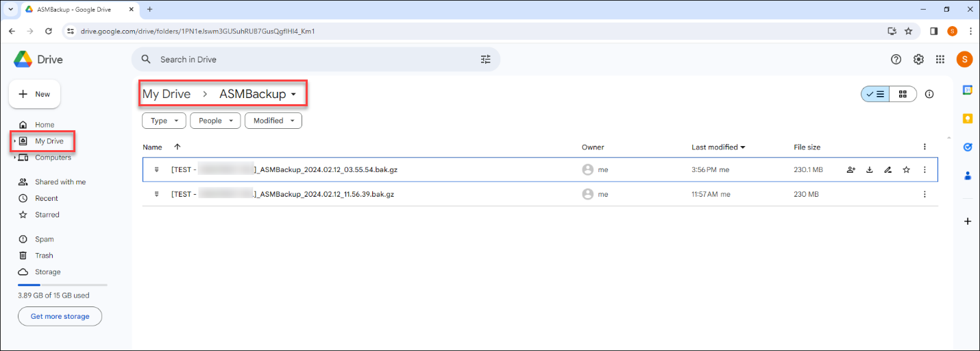Open Chrome three-dot menu
The width and height of the screenshot is (980, 351).
971,31
